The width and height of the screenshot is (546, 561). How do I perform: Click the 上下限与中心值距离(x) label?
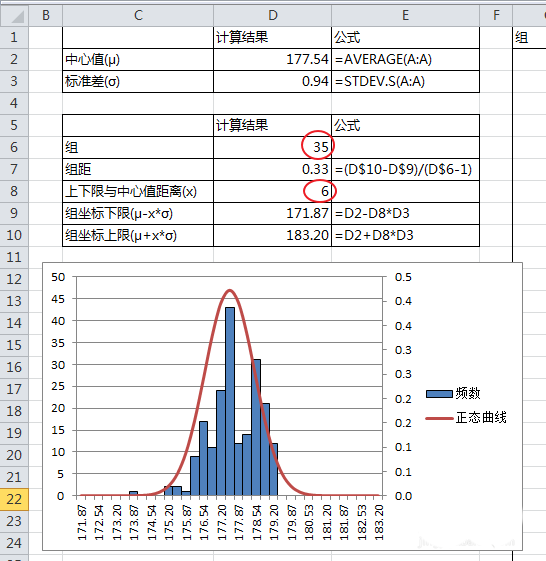click(138, 191)
